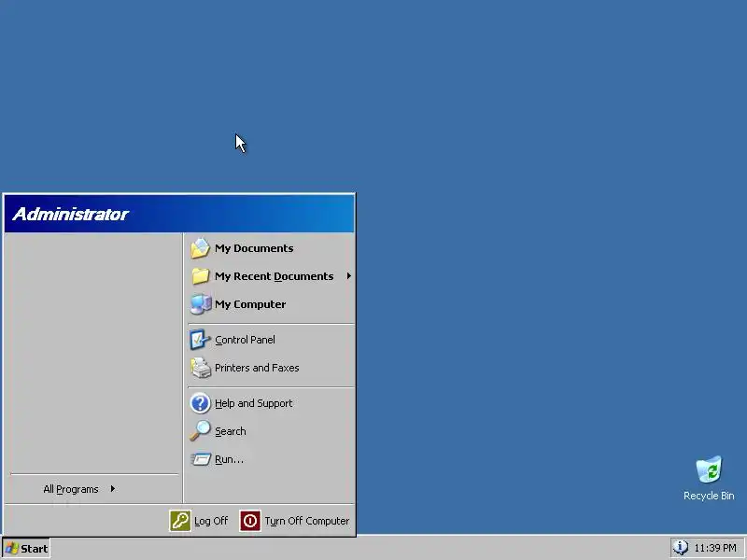
Task: Click the Log Off key icon
Action: click(180, 521)
